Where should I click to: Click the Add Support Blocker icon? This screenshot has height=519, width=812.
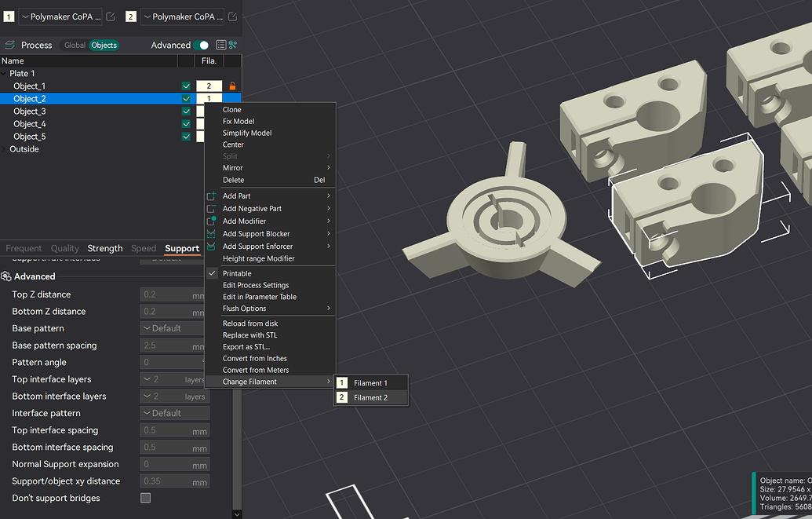(211, 234)
